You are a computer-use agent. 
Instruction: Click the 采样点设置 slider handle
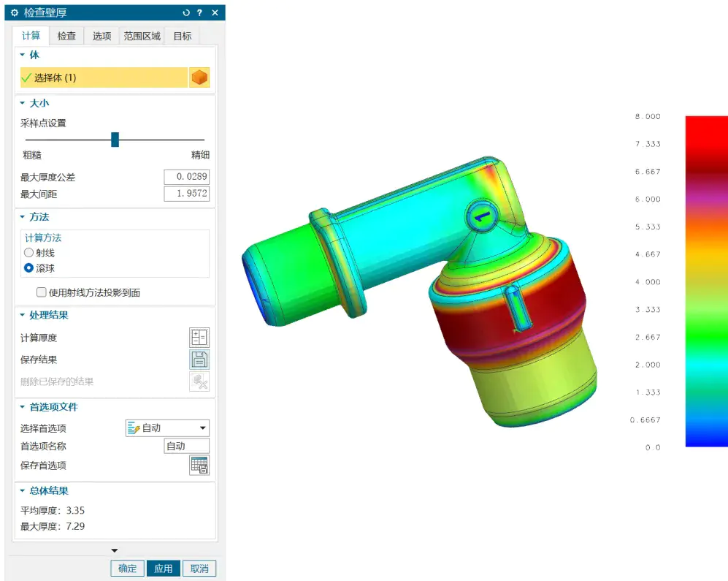click(x=115, y=140)
